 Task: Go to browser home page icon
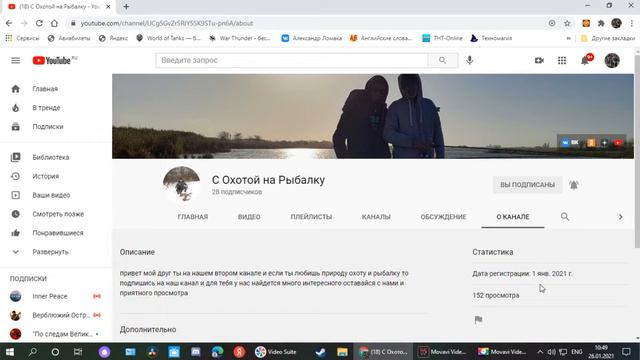[x=54, y=23]
